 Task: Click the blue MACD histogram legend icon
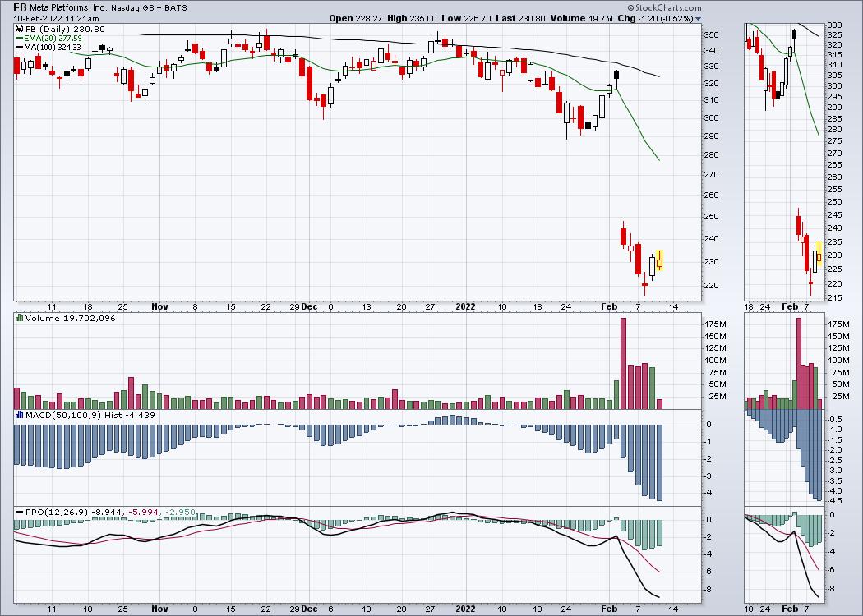click(19, 416)
